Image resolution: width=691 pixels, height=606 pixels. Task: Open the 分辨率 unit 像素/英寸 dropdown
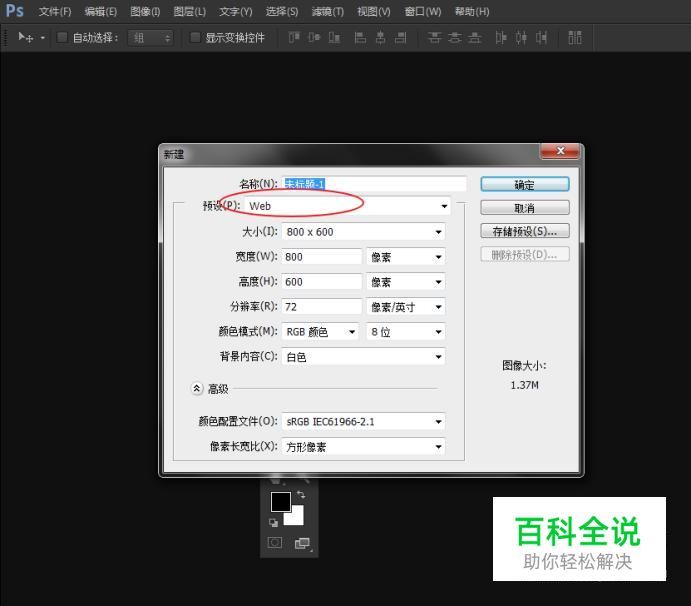(x=405, y=307)
